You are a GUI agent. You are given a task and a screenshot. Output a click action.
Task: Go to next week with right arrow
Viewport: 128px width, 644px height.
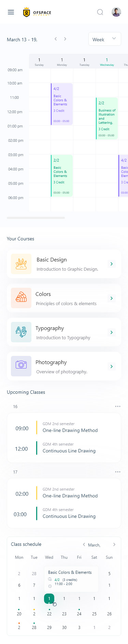(65, 39)
